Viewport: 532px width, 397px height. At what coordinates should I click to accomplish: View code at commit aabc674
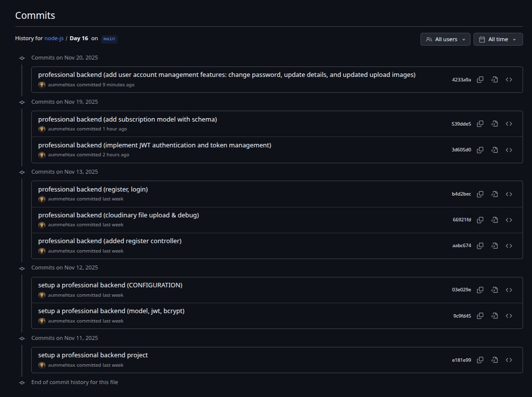coord(495,246)
